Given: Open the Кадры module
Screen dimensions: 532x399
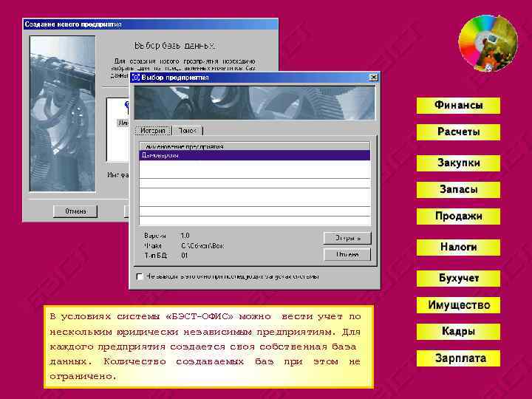Looking at the screenshot, I should 458,332.
